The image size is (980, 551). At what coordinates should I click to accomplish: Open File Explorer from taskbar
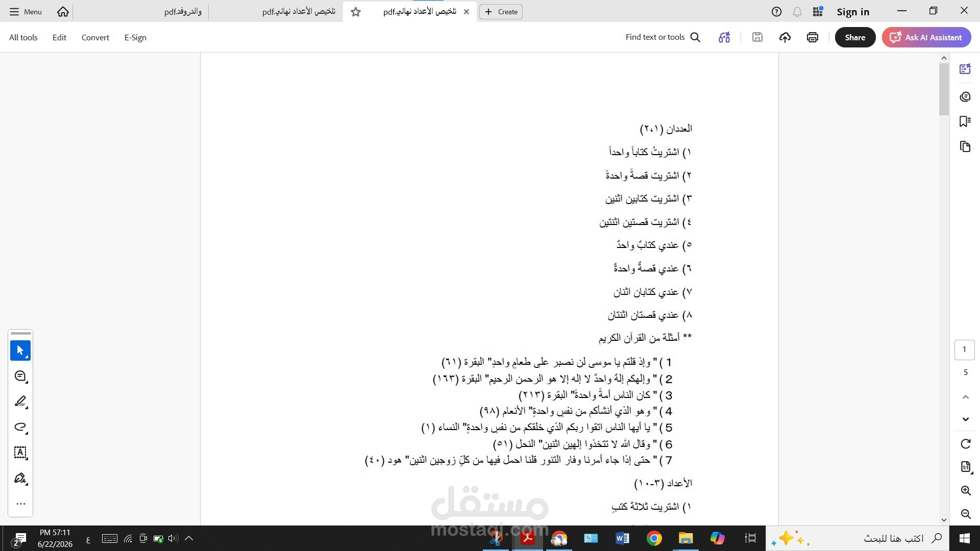tap(685, 538)
